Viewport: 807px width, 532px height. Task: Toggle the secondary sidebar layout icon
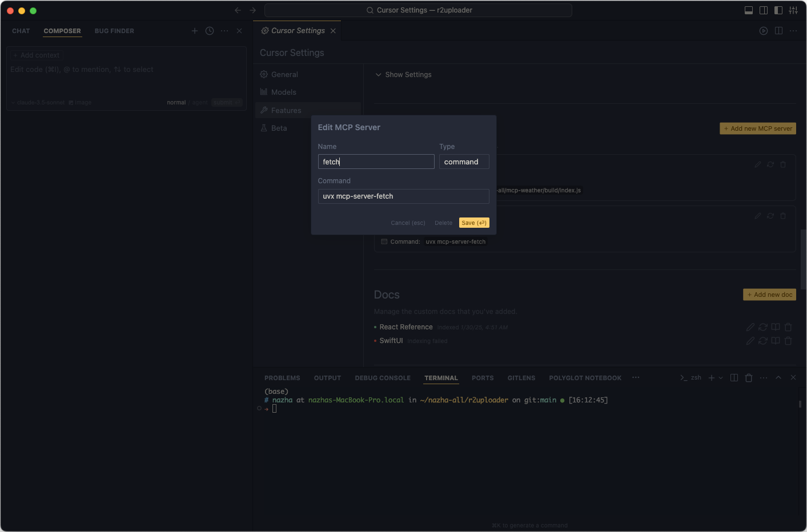coord(778,10)
